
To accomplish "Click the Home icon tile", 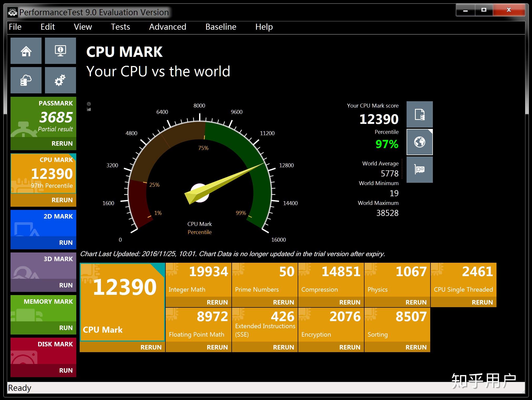I will 26,51.
